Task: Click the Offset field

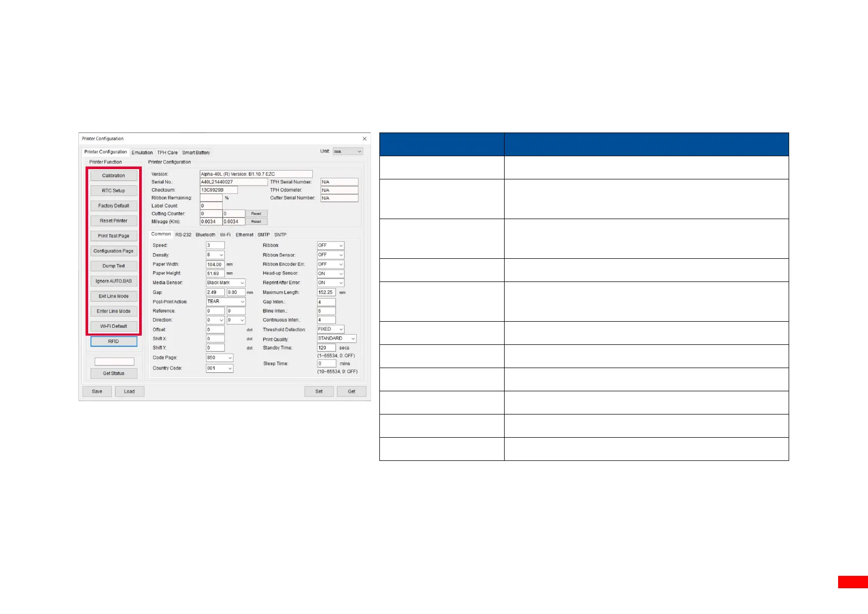Action: (x=215, y=329)
